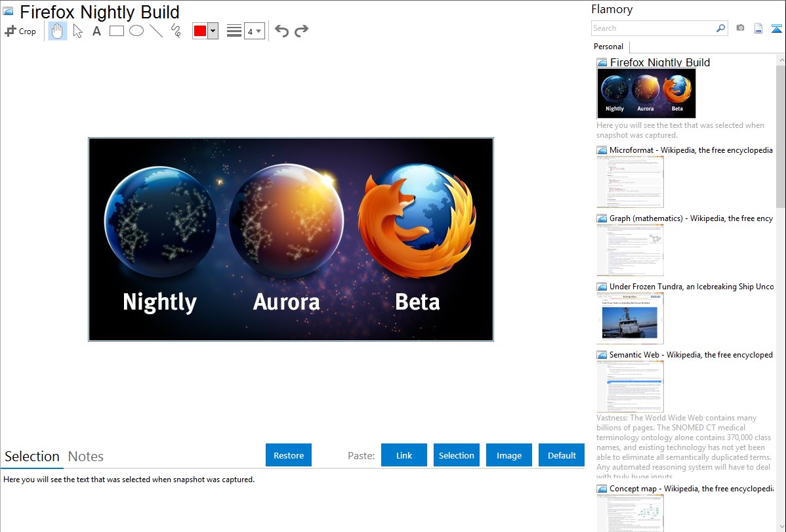The height and width of the screenshot is (532, 786).
Task: Click the main Firefox Nightly Aurora Beta image
Action: pyautogui.click(x=291, y=239)
